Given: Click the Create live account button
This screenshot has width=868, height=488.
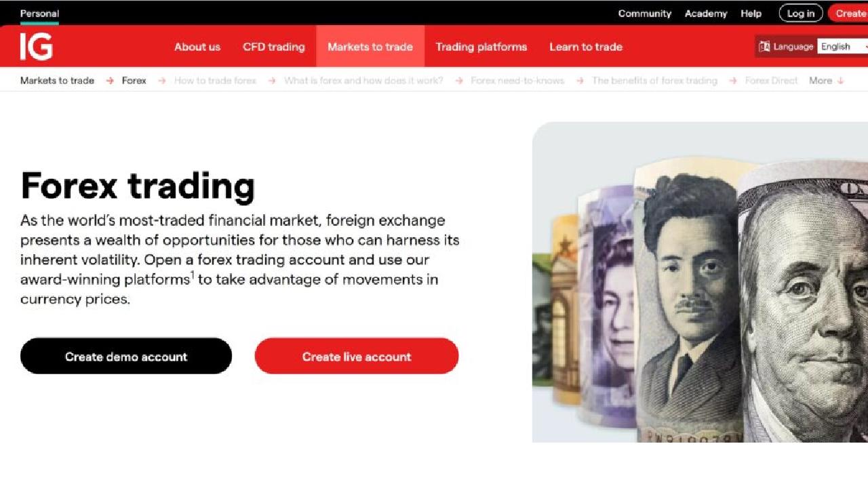Looking at the screenshot, I should pos(357,357).
